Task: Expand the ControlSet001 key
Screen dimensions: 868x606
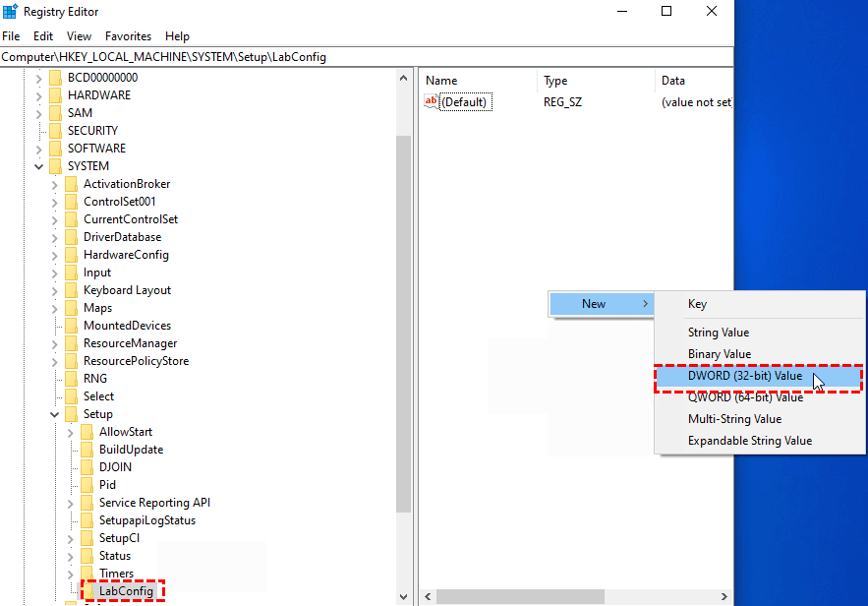Action: (54, 202)
